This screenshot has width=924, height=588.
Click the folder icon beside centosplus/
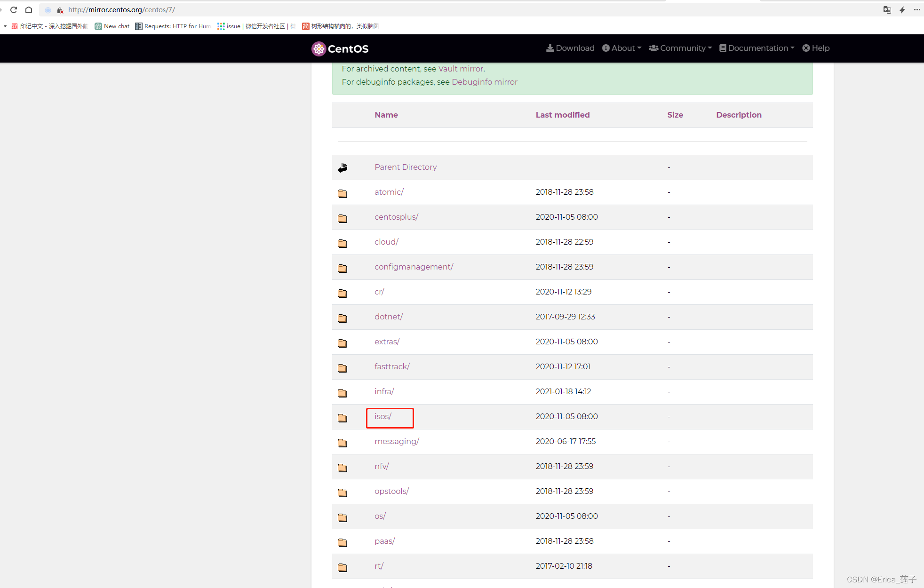(x=343, y=218)
